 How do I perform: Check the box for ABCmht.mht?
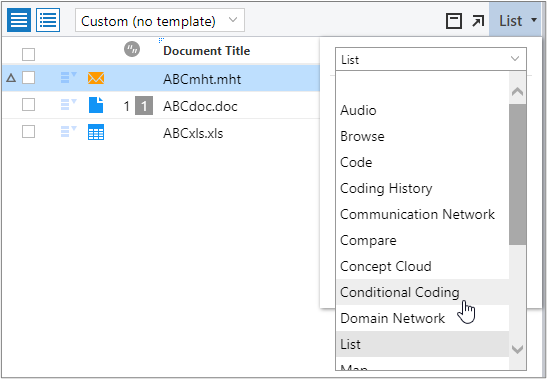[x=29, y=77]
